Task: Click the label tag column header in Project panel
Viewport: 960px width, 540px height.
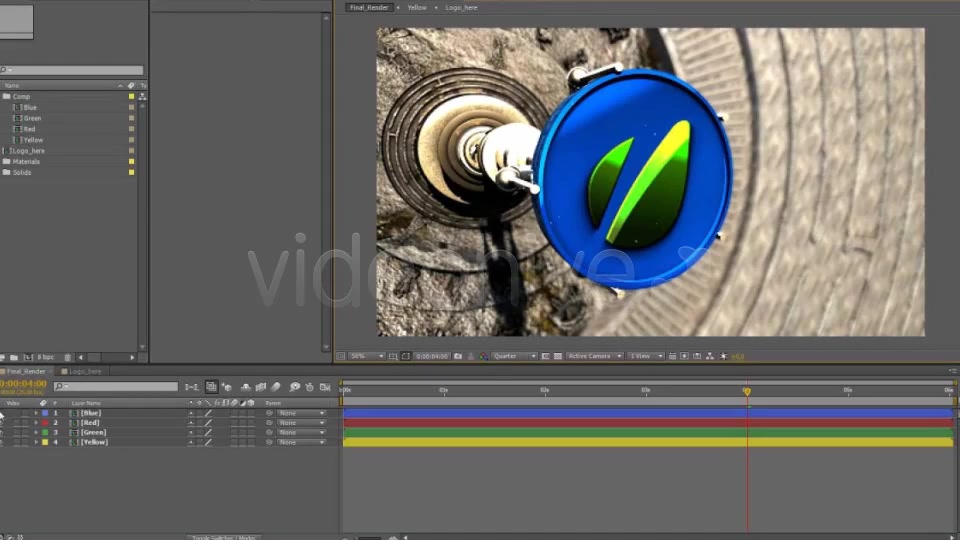Action: 131,86
